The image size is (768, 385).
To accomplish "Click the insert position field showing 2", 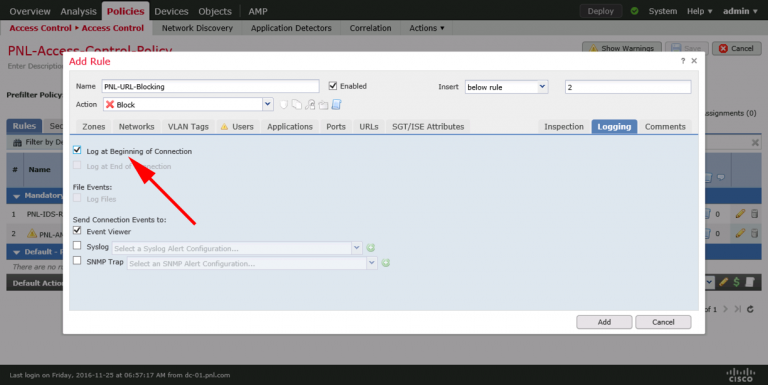I will tap(628, 87).
